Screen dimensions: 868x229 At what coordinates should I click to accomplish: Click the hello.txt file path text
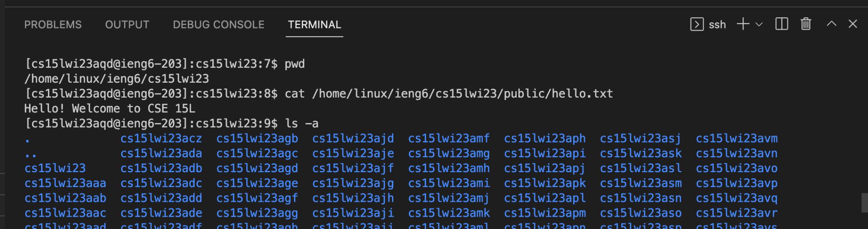pyautogui.click(x=462, y=94)
